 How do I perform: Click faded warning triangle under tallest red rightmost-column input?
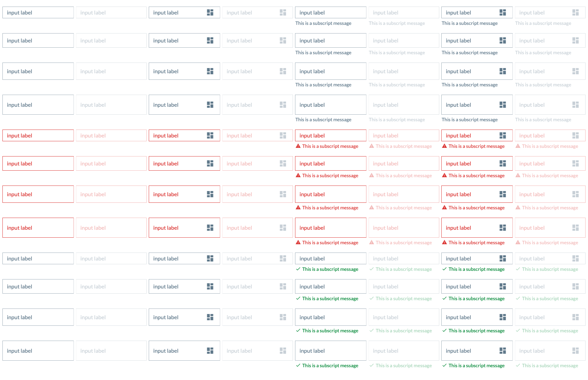coord(518,243)
